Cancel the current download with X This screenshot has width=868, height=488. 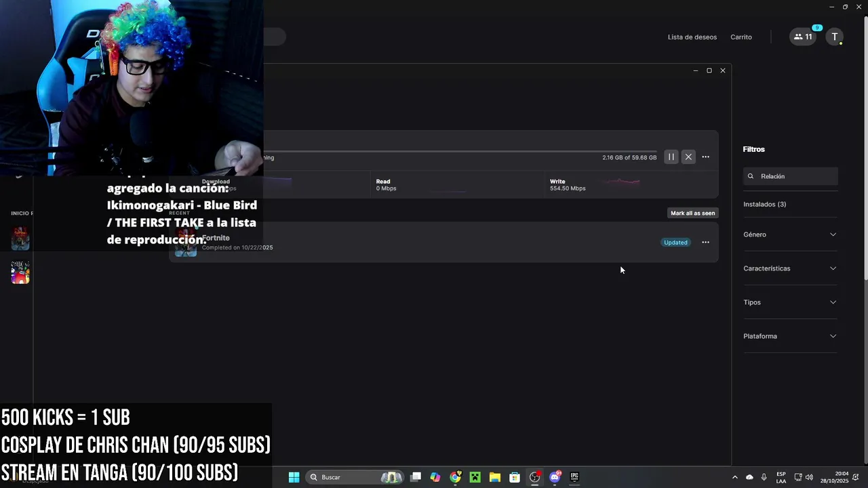coord(688,157)
